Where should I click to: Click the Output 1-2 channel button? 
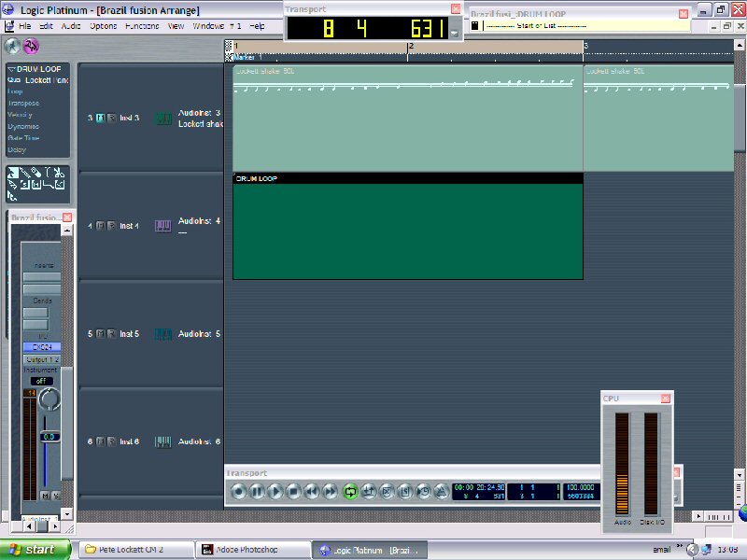[42, 359]
